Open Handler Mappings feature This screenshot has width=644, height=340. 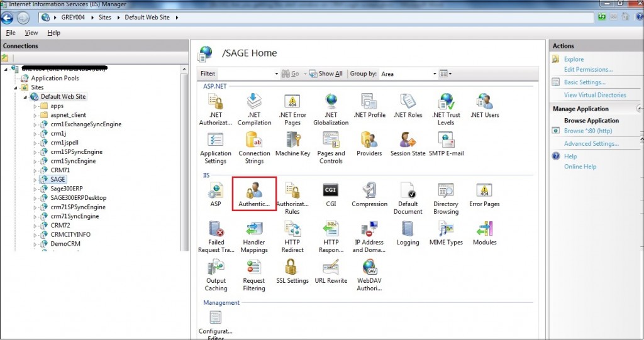coord(254,237)
